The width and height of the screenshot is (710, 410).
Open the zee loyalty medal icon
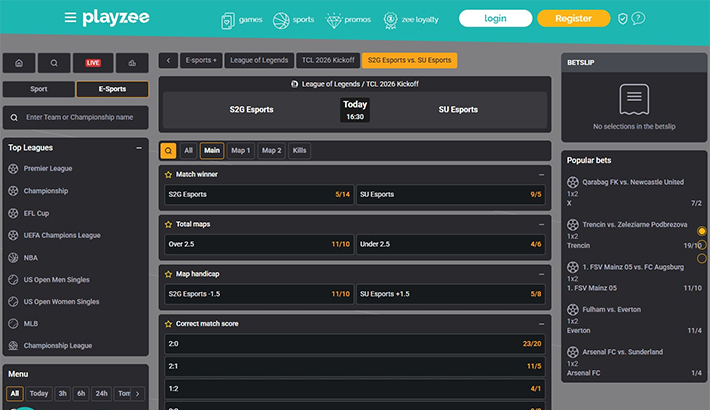390,20
